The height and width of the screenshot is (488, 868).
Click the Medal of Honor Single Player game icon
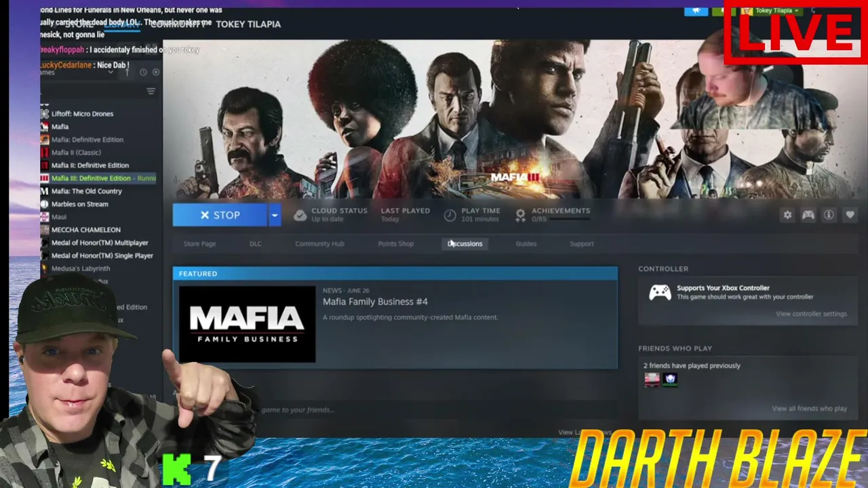45,256
